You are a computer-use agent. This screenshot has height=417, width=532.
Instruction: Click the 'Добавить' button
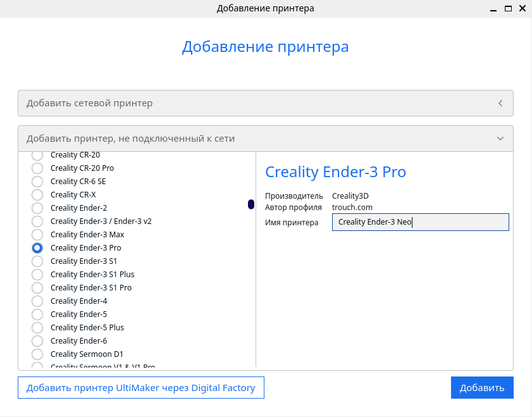tap(482, 387)
